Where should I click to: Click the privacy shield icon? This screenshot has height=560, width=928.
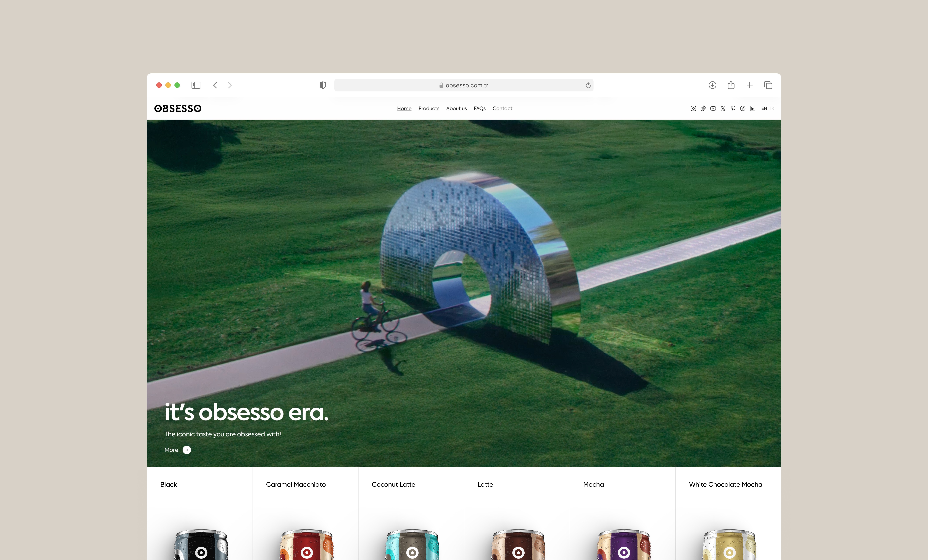point(323,85)
